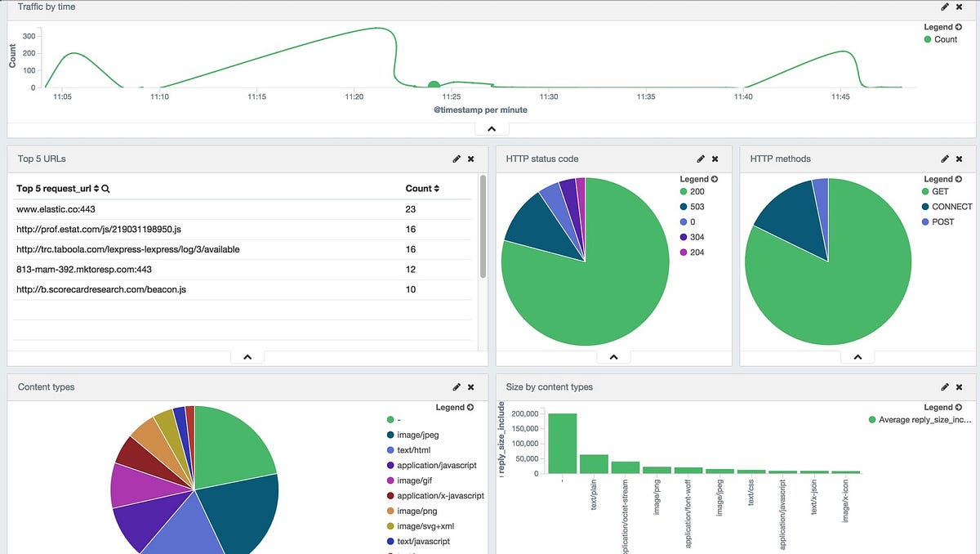This screenshot has width=980, height=554.
Task: Sort by Top 5 request_url column
Action: (57, 189)
